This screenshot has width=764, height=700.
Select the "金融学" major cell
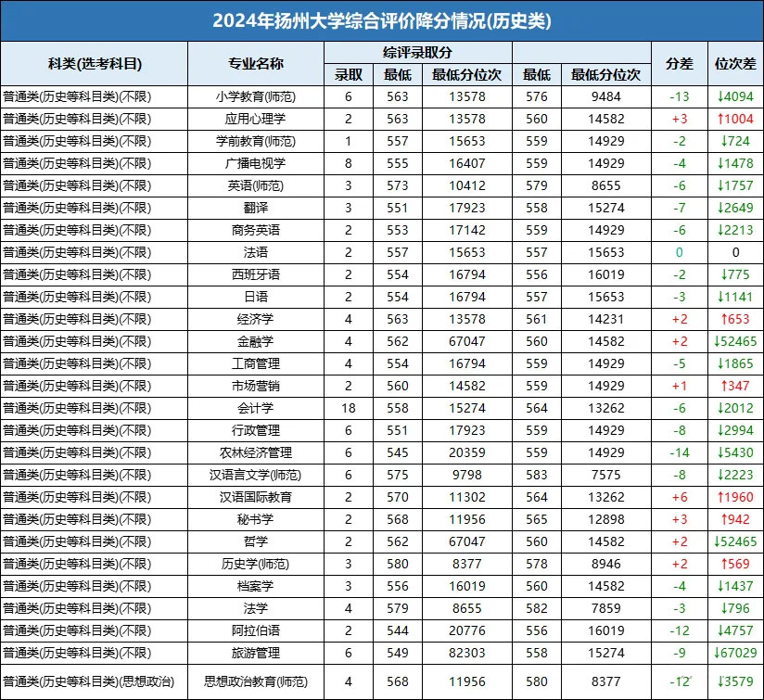[256, 341]
